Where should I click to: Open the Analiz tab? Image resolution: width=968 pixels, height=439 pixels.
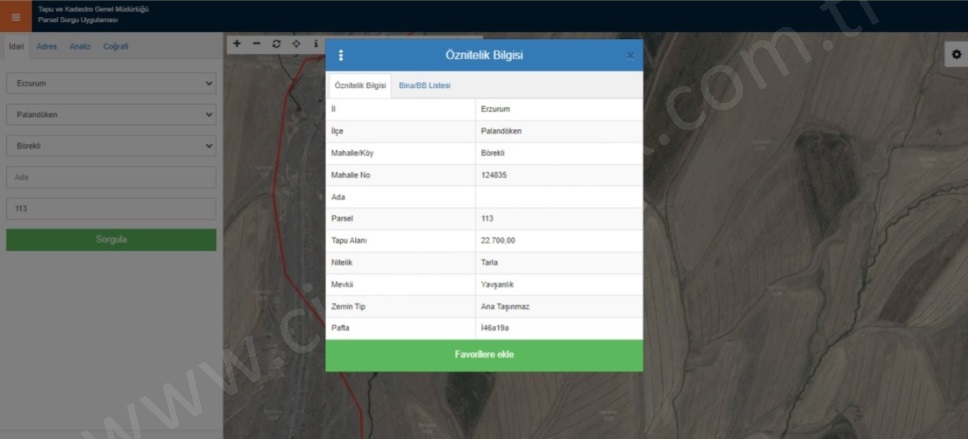[x=80, y=46]
